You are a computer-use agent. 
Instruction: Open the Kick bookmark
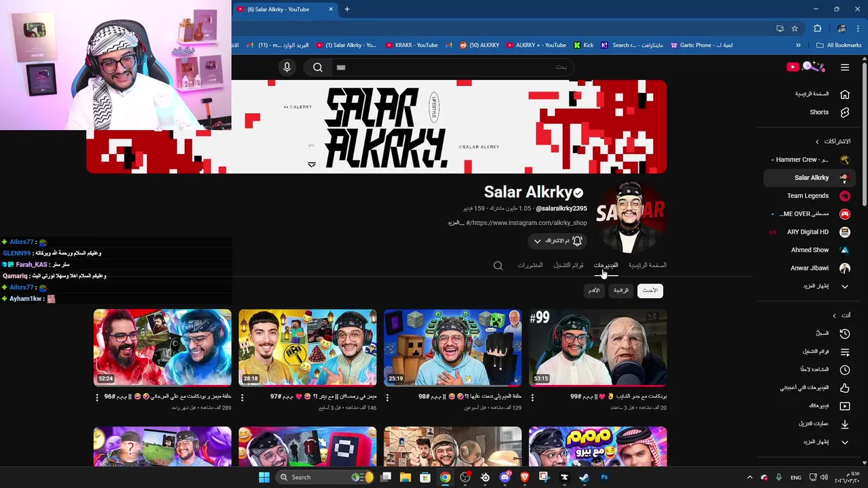point(583,45)
